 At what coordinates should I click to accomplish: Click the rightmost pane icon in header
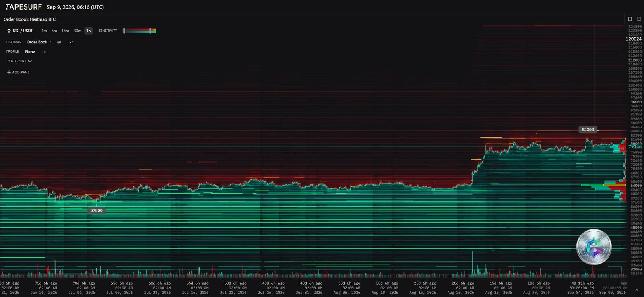(639, 19)
